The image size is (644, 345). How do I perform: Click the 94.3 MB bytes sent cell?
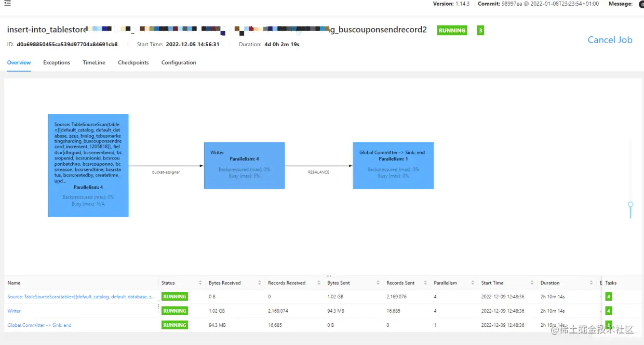tap(336, 311)
